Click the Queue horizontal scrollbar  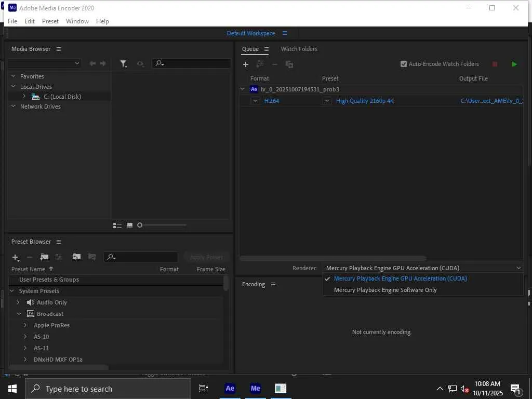click(333, 258)
